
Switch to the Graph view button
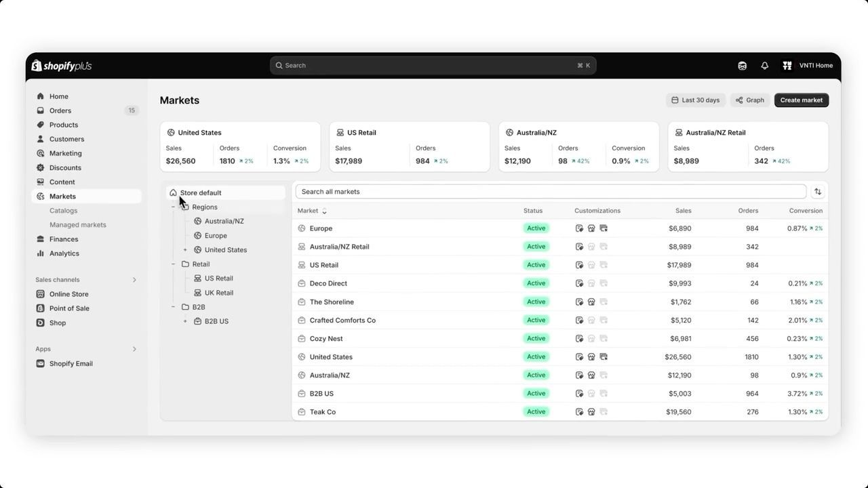[750, 100]
